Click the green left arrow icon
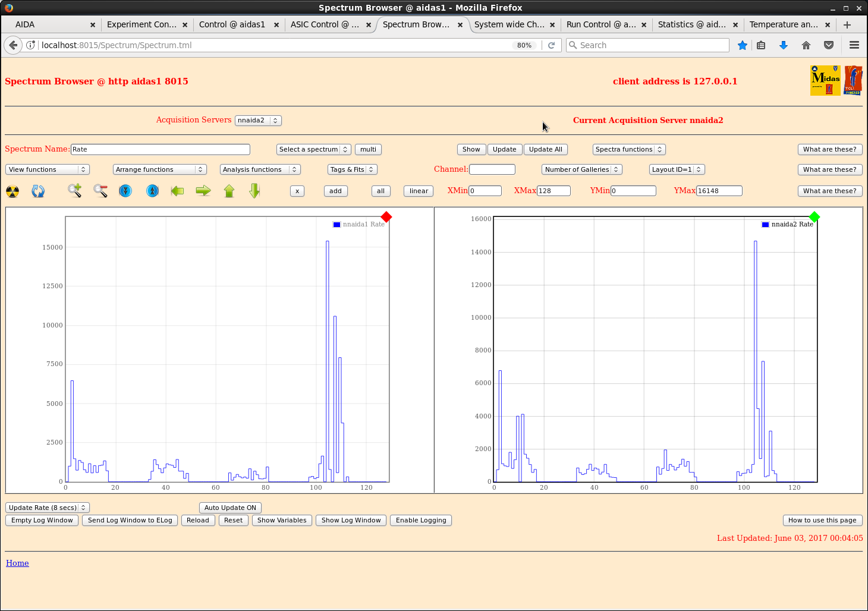The width and height of the screenshot is (868, 611). (177, 191)
